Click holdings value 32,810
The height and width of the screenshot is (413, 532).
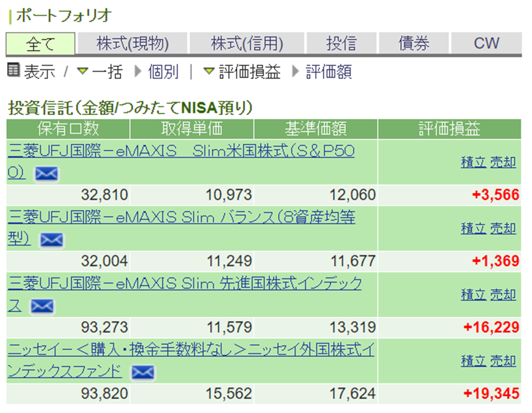pos(105,195)
